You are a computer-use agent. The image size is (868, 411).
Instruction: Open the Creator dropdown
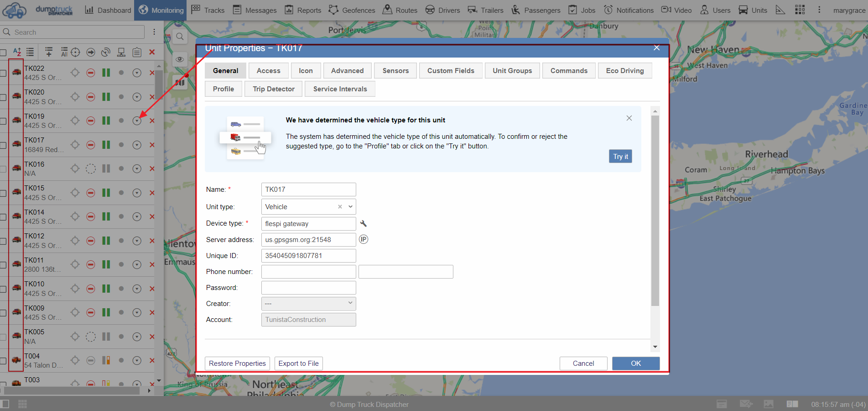click(x=308, y=304)
